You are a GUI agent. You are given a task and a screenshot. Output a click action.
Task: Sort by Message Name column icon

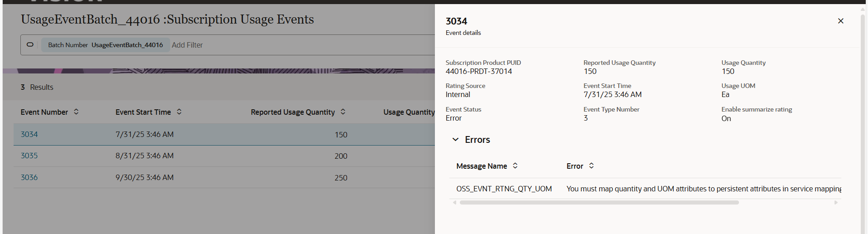point(515,166)
